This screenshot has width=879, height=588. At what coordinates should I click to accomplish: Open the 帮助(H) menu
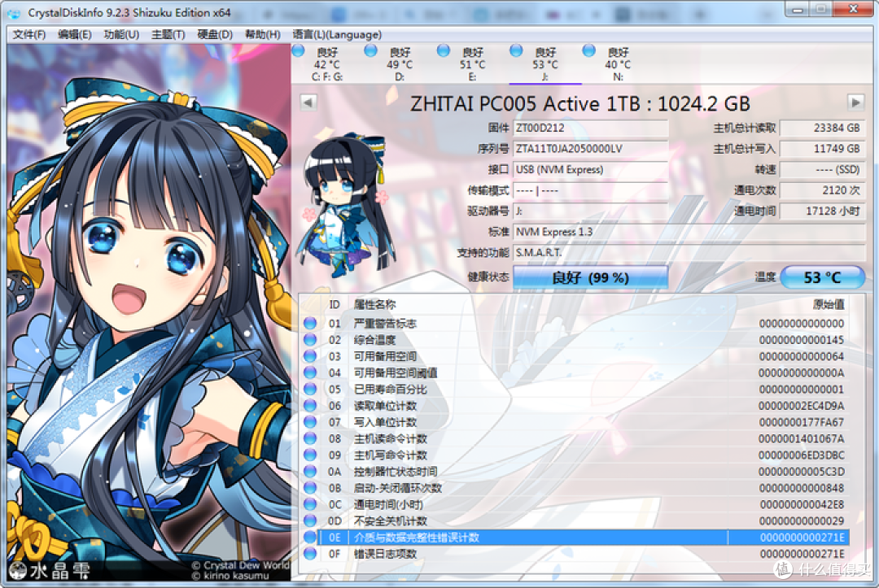(x=262, y=35)
